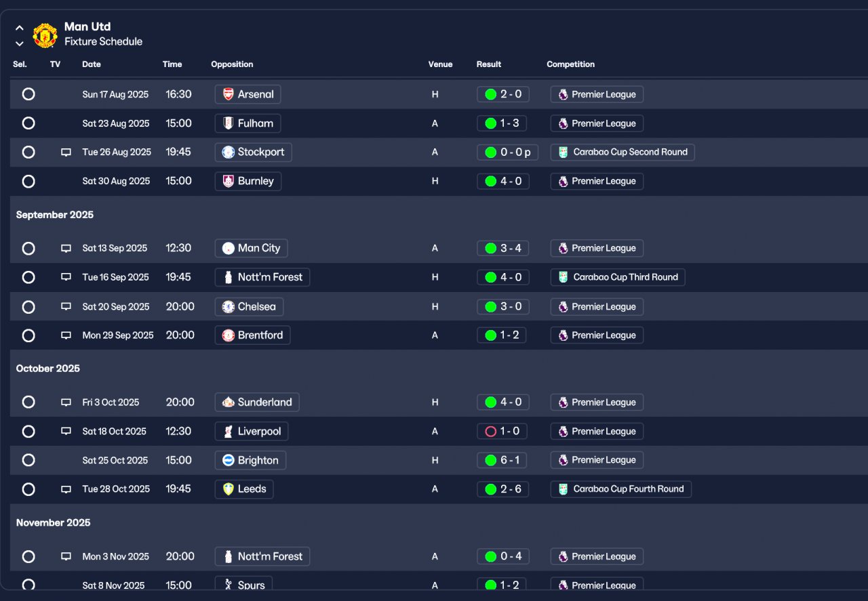The width and height of the screenshot is (868, 601).
Task: Click TV icon on Mon 3 Nov row
Action: 66,557
